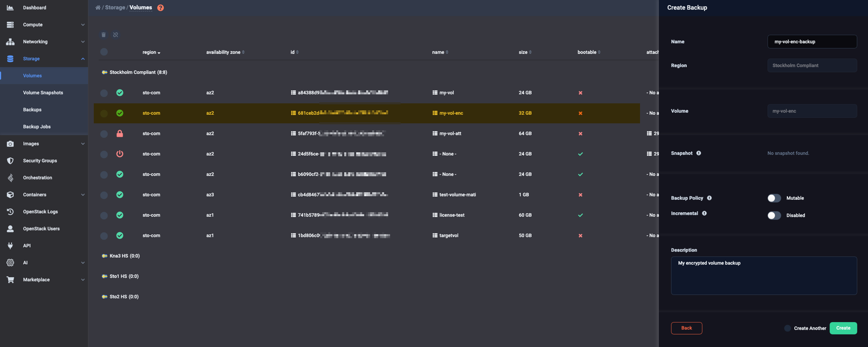
Task: Click the Incremental info icon
Action: [x=704, y=213]
